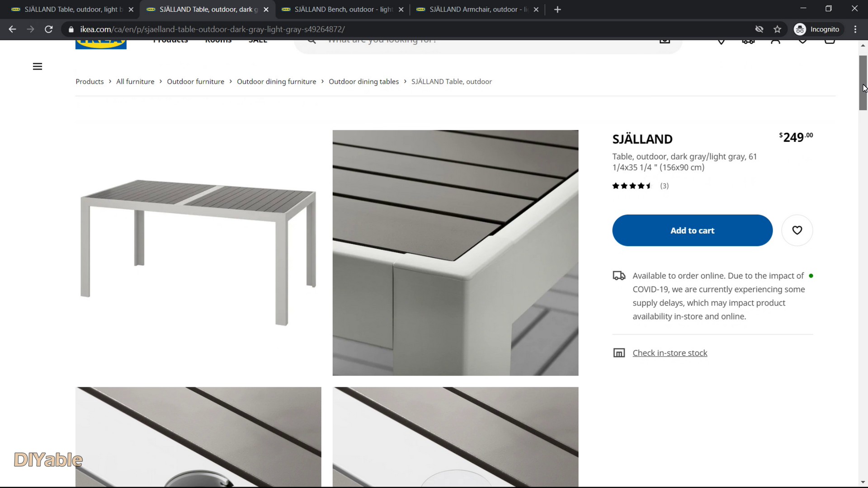Minimize the browser window
The image size is (868, 488).
click(x=803, y=9)
